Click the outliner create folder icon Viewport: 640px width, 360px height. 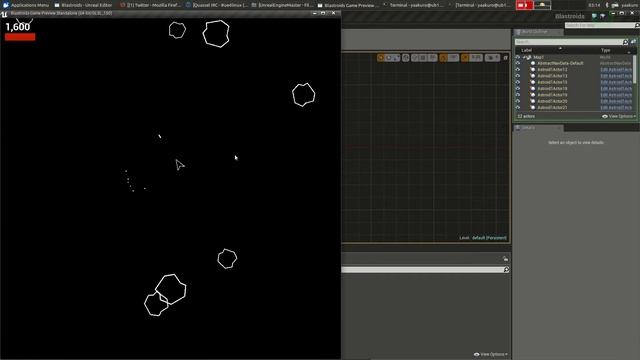[x=633, y=42]
